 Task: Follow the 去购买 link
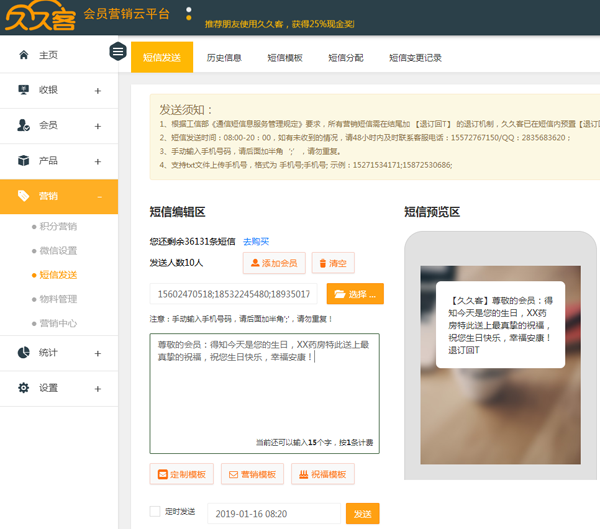point(256,241)
